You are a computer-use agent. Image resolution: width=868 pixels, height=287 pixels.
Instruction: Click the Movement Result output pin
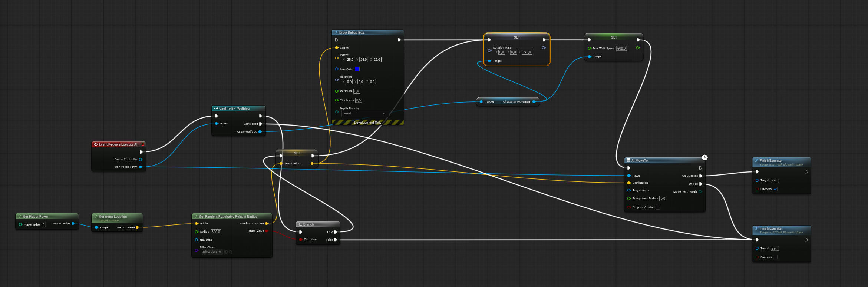pyautogui.click(x=700, y=192)
